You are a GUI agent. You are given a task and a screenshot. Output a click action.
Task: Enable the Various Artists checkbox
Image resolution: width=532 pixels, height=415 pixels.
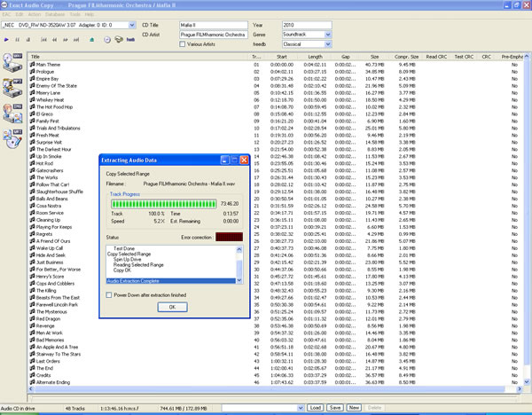[x=184, y=43]
